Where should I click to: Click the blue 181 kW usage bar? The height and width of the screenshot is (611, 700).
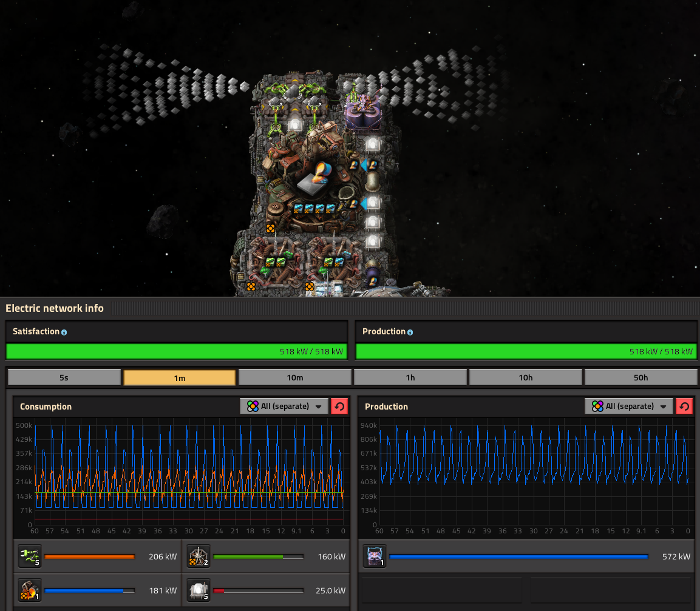[90, 590]
